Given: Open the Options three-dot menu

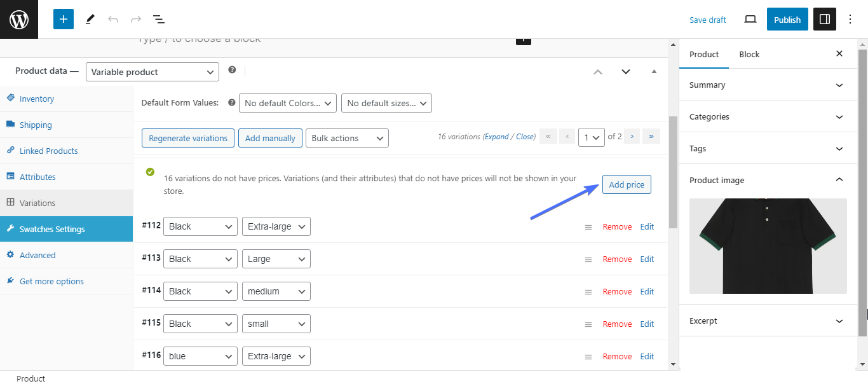Looking at the screenshot, I should (850, 20).
